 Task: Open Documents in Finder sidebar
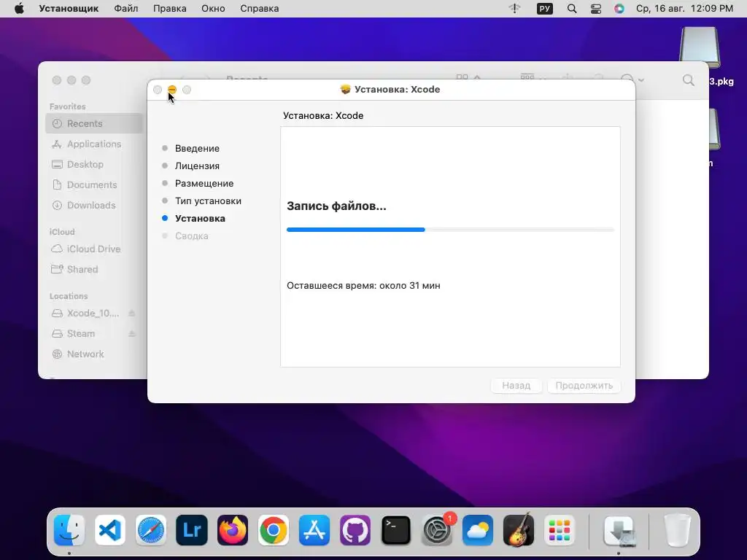[94, 184]
